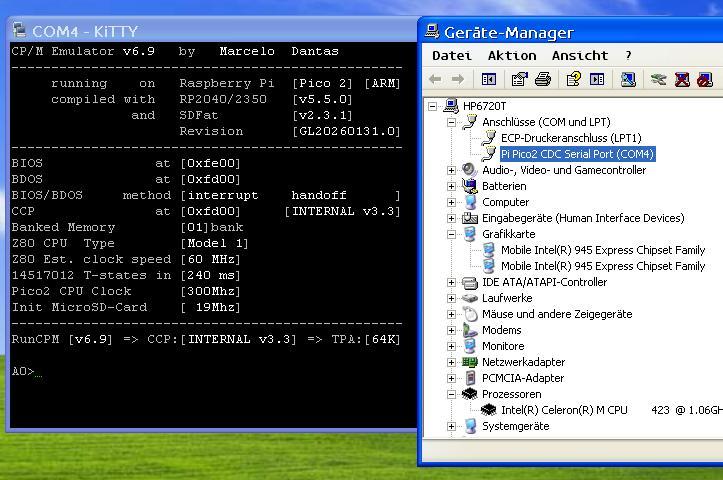Expand the Modems node
The width and height of the screenshot is (723, 480).
[451, 330]
